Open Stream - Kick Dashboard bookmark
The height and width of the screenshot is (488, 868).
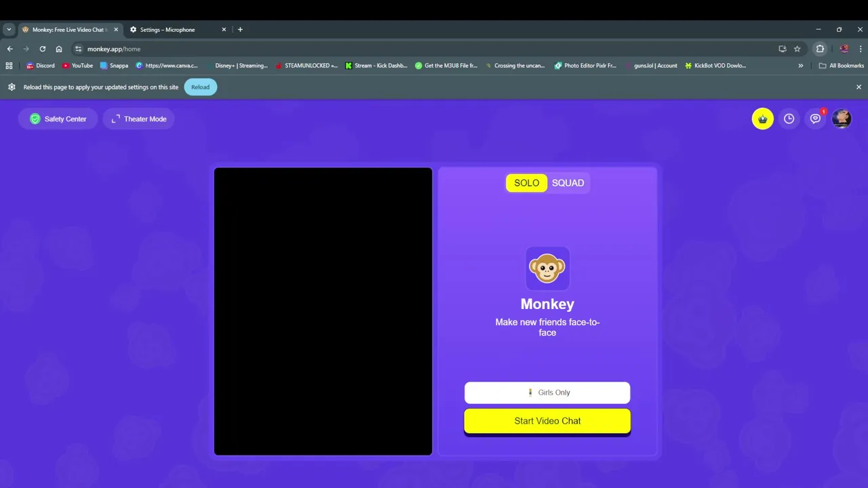point(376,66)
